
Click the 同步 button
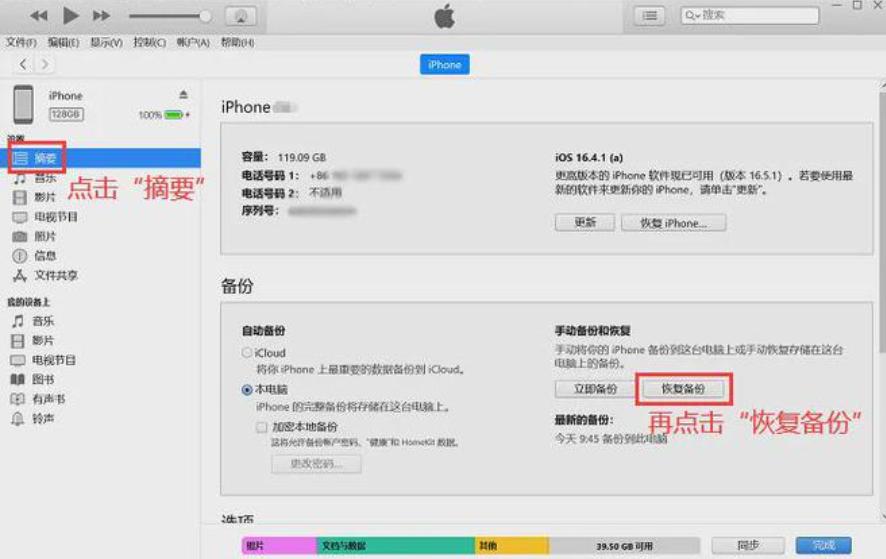(748, 545)
